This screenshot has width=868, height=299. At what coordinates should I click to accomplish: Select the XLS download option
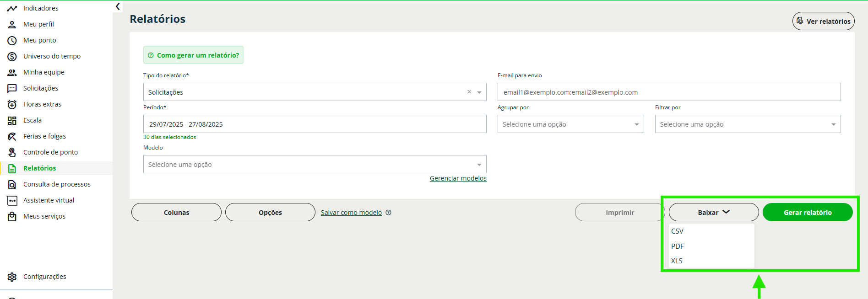tap(677, 261)
